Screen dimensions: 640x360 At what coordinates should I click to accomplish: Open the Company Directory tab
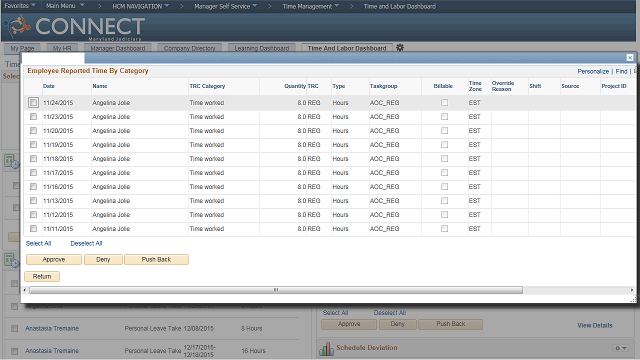coord(189,48)
